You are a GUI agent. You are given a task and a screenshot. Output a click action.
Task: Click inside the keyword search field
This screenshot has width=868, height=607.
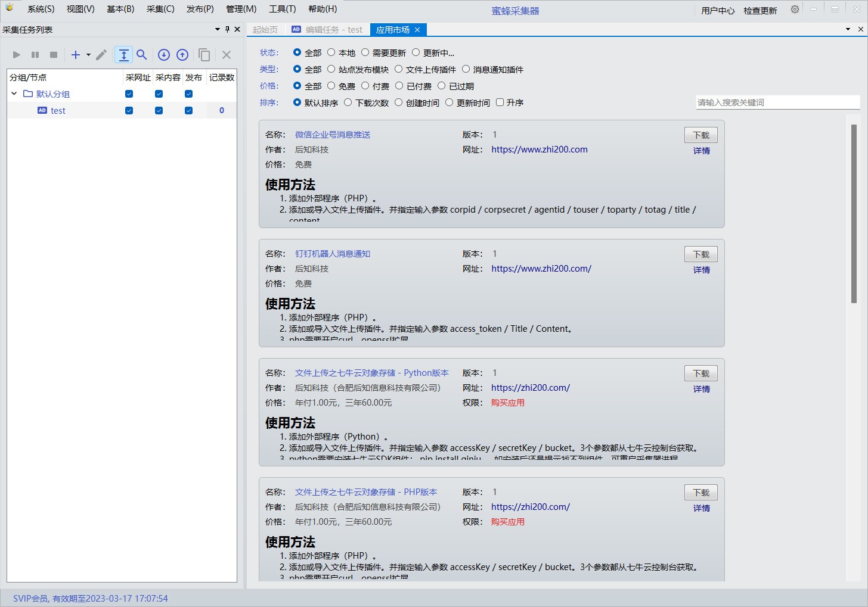(778, 102)
